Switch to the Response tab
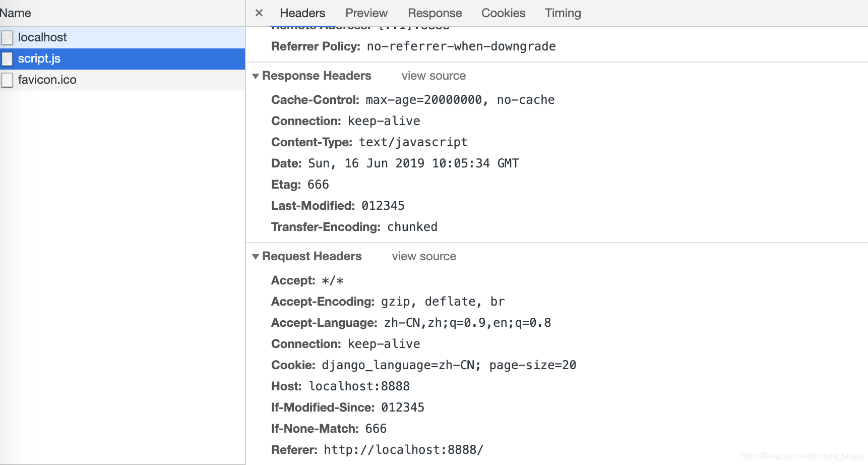The image size is (868, 465). 435,13
